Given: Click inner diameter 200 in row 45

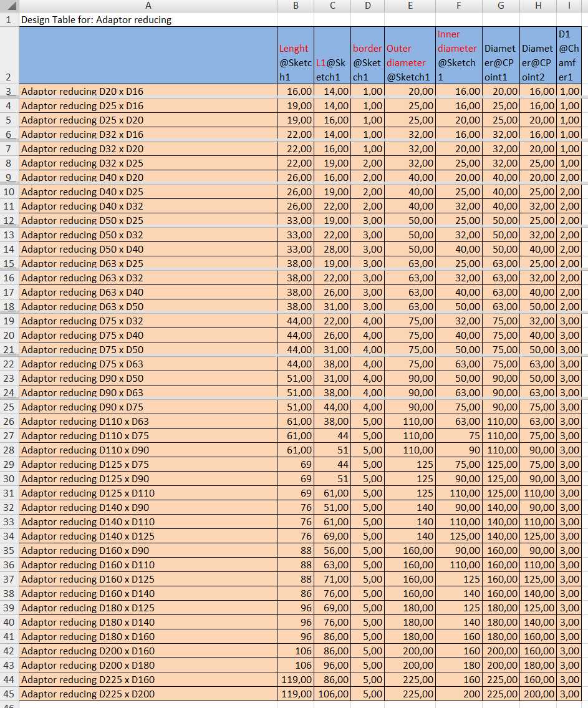Looking at the screenshot, I should (459, 694).
